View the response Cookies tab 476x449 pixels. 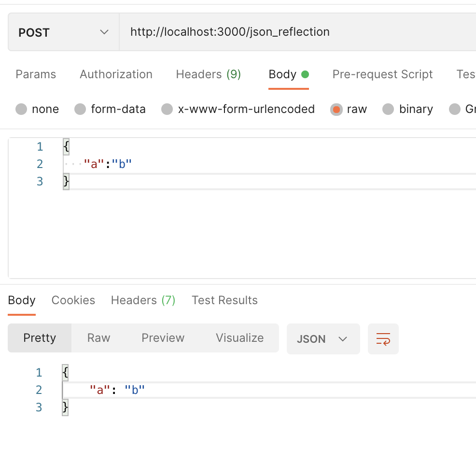[73, 300]
